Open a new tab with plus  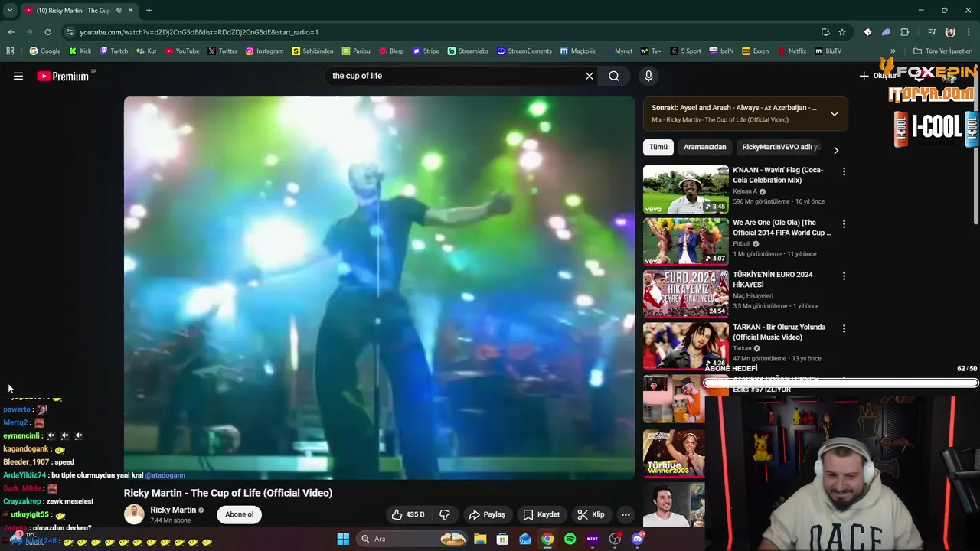(x=149, y=11)
